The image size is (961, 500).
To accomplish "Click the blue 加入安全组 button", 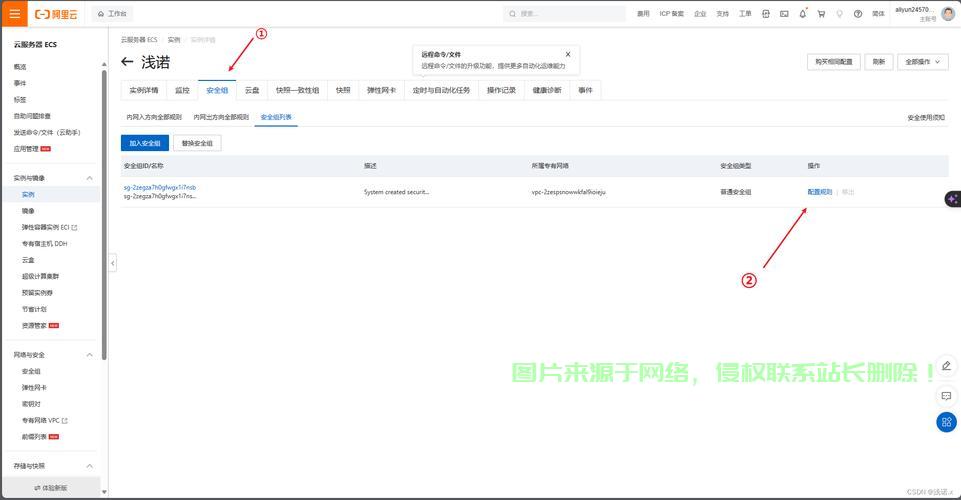I will [145, 143].
